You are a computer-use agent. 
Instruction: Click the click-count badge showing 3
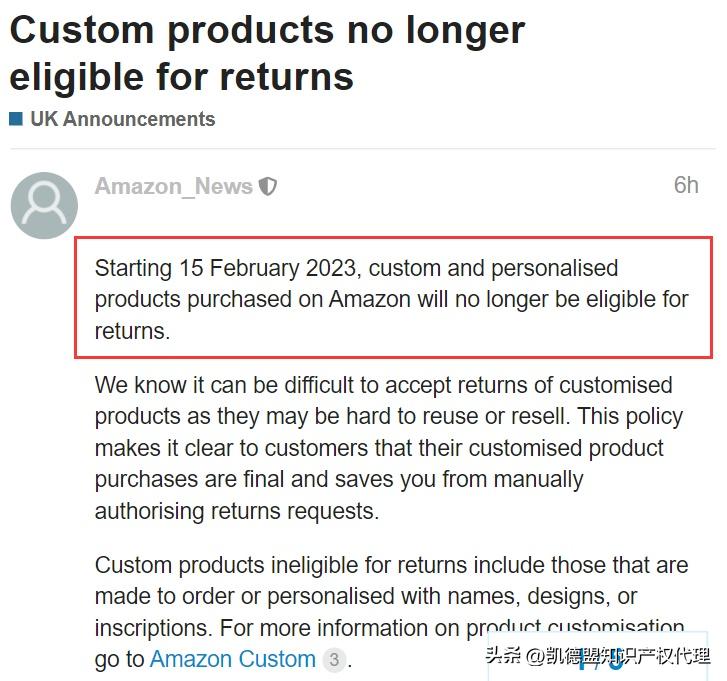[x=335, y=660]
